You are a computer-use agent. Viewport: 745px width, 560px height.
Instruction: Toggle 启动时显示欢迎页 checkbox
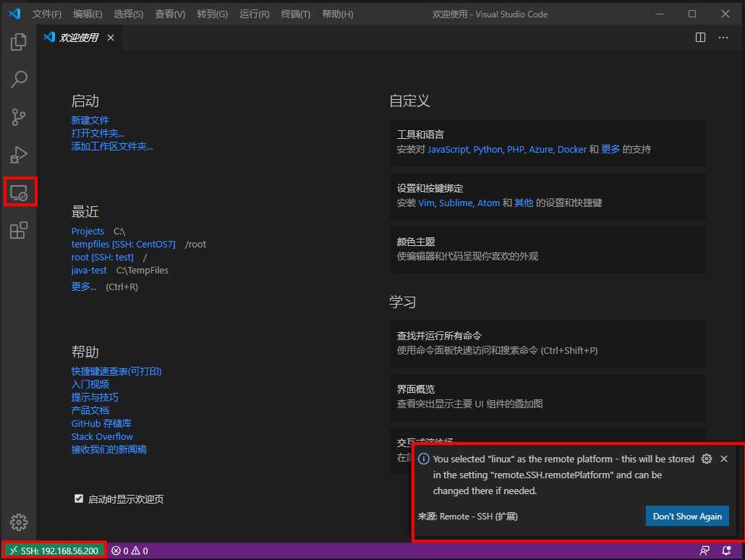tap(79, 499)
